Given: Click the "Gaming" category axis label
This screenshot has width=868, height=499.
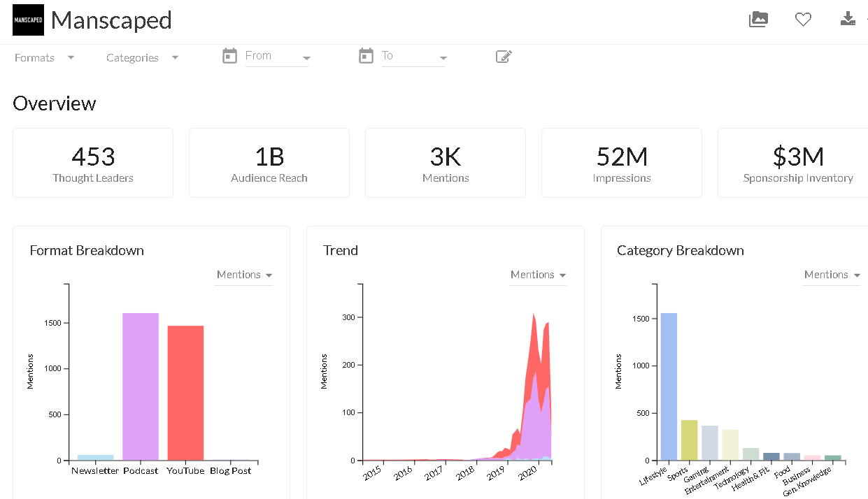Looking at the screenshot, I should tap(697, 474).
